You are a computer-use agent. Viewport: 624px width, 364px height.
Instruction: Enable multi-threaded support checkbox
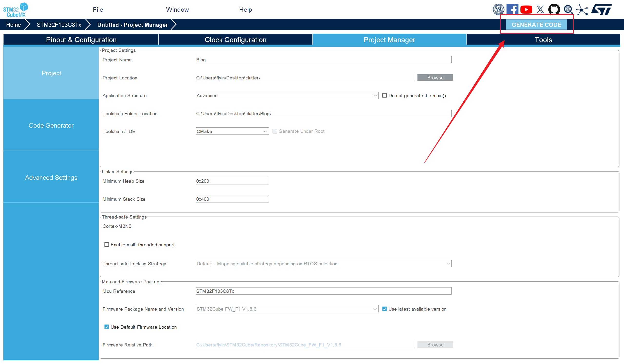click(107, 244)
